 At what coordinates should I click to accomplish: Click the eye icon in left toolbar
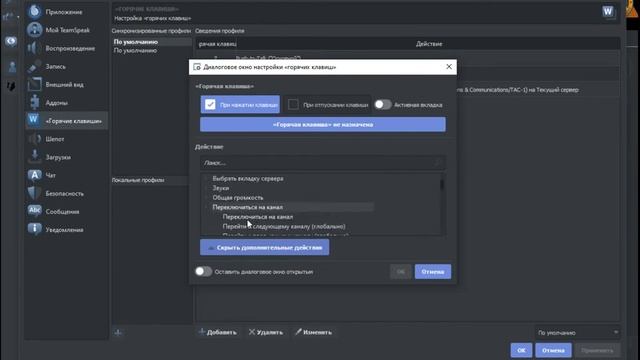click(x=11, y=41)
